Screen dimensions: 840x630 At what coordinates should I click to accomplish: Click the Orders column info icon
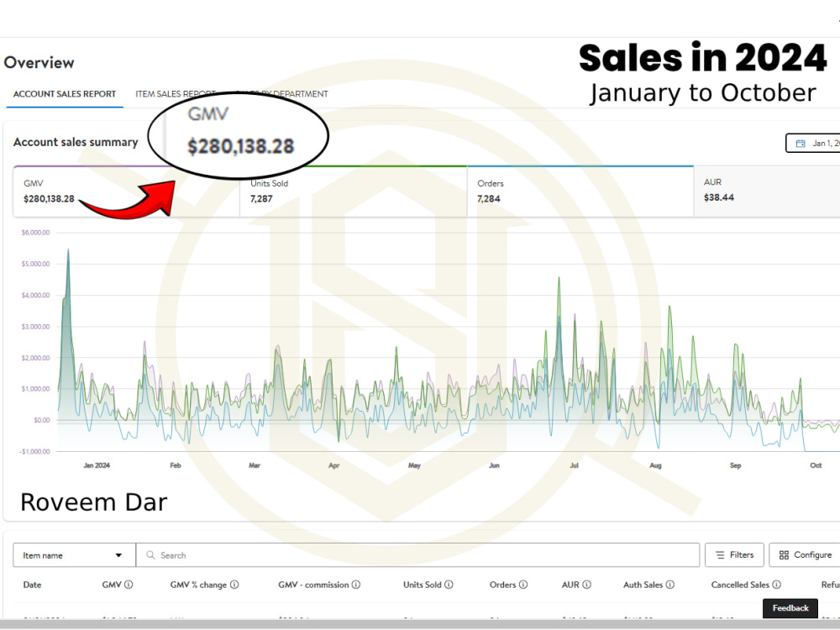(x=523, y=585)
